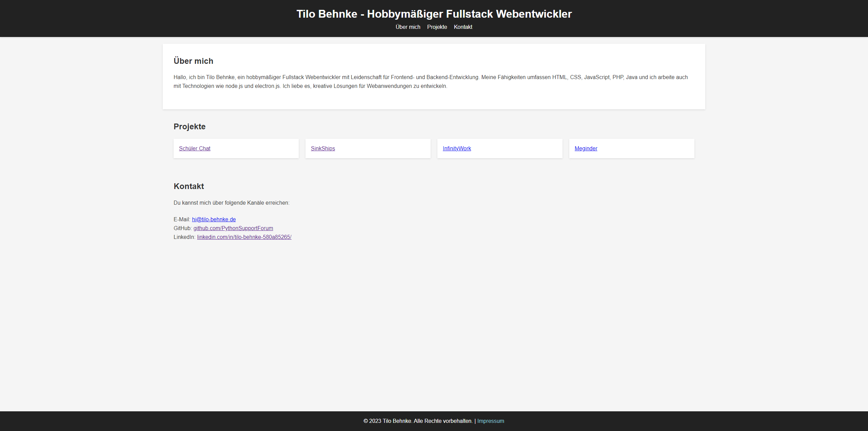868x431 pixels.
Task: Click the Schüler Chat project card
Action: [x=258, y=148]
